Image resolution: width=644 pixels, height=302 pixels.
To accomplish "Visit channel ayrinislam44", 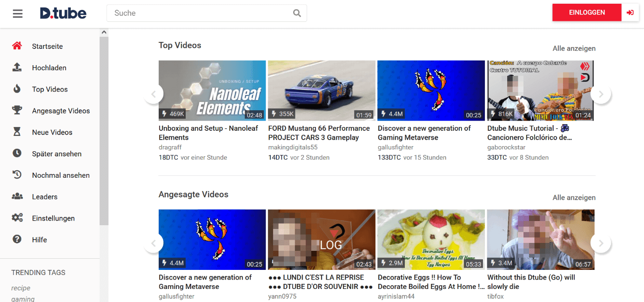I will [x=396, y=296].
